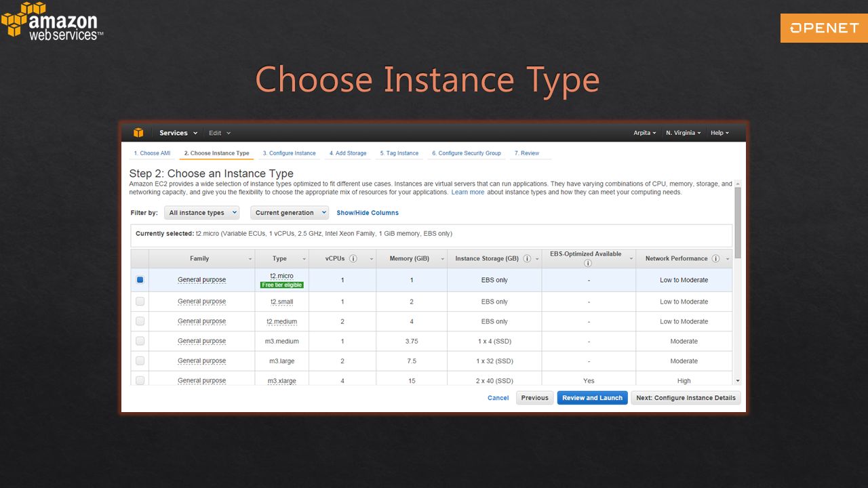The image size is (868, 488).
Task: Click the 3.75 memory value
Action: [x=412, y=341]
